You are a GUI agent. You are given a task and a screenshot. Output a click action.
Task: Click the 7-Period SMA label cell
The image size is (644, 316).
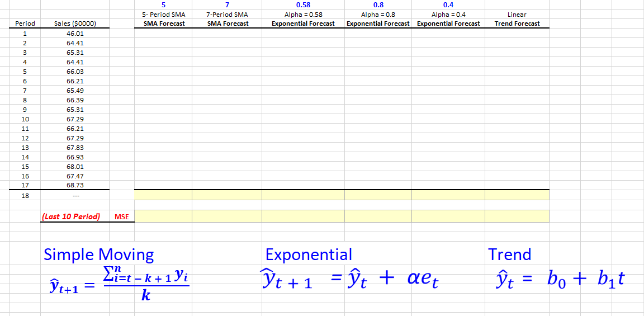(227, 15)
